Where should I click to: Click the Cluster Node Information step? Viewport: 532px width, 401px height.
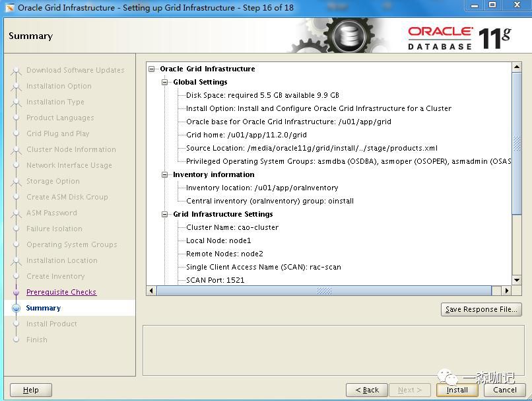tap(71, 149)
